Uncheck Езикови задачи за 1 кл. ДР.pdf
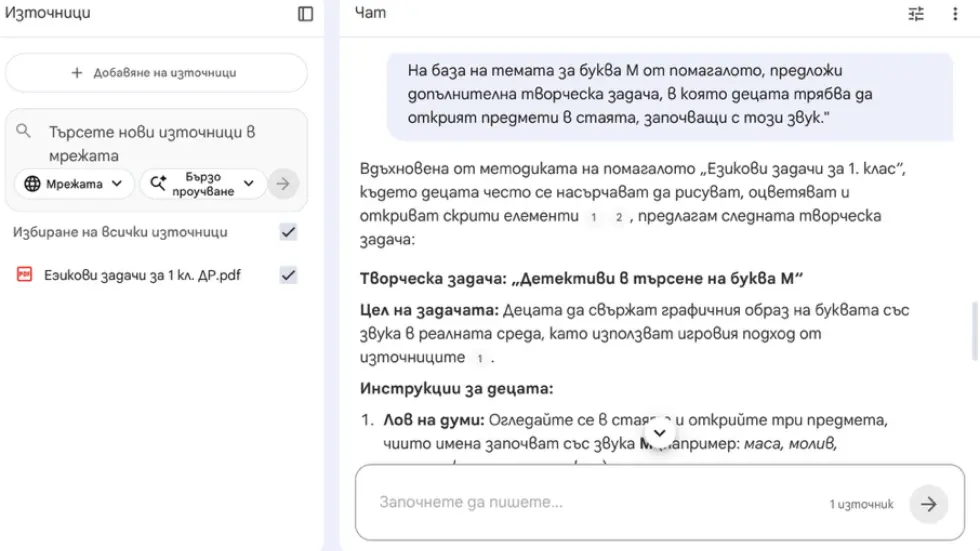 coord(288,275)
